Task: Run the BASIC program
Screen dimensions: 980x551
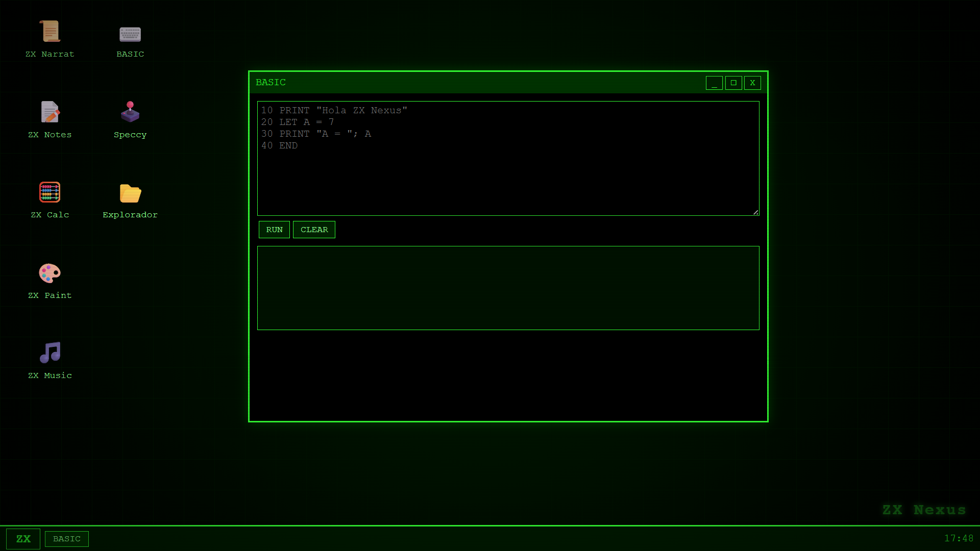Action: (x=274, y=230)
